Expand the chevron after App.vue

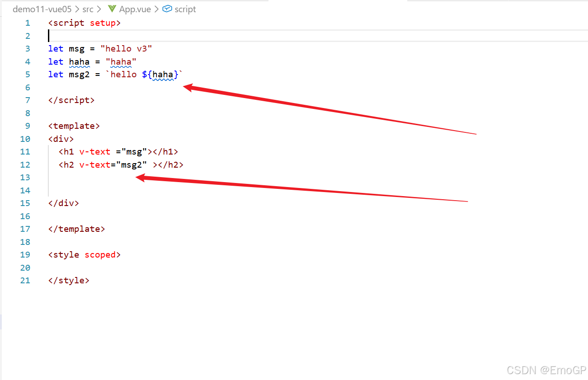pos(156,9)
